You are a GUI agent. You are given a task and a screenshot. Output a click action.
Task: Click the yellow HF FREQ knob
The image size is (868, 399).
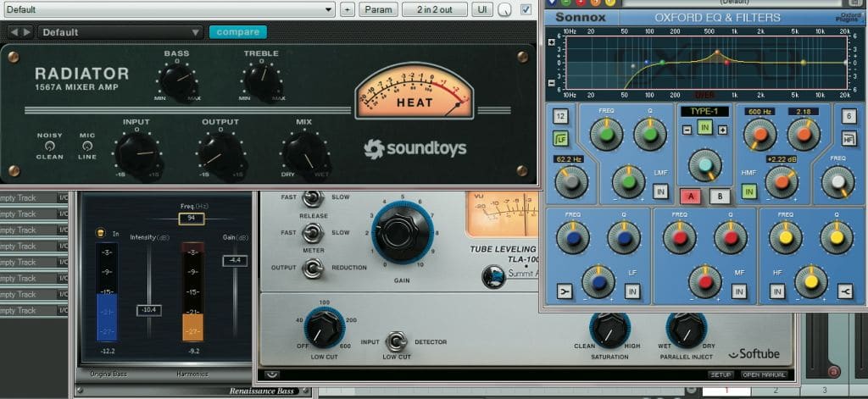(786, 238)
